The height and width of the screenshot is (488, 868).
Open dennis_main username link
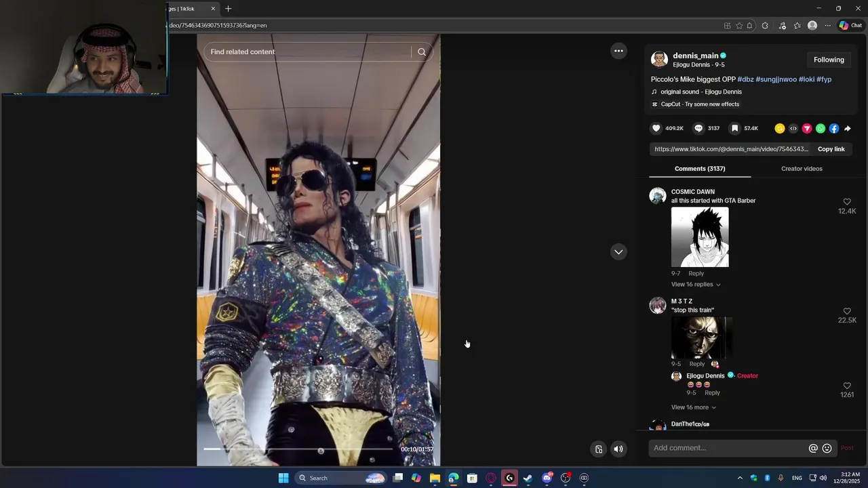(695, 56)
